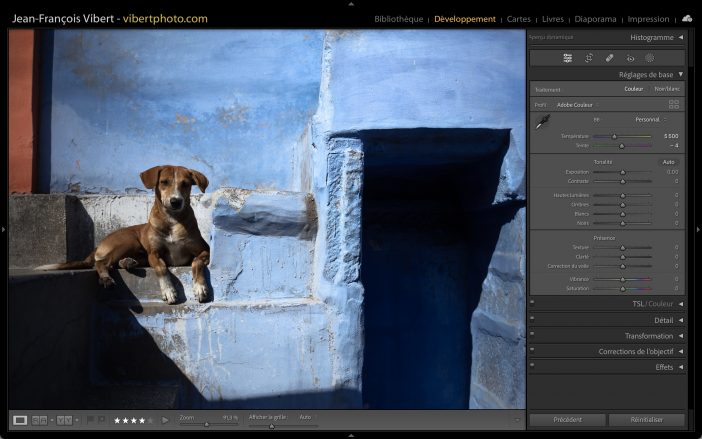Screen dimensions: 702x439
Task: Open the profile browser grid icon
Action: [673, 104]
